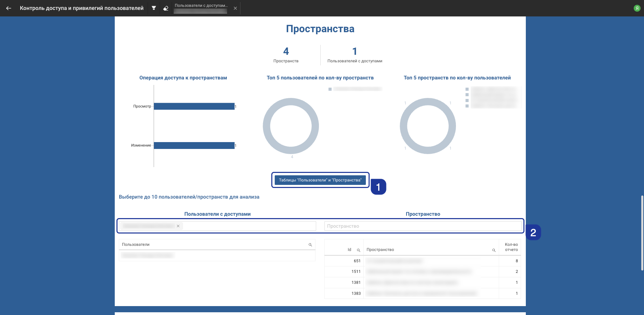644x315 pixels.
Task: Go back using the top-left arrow
Action: coord(9,8)
